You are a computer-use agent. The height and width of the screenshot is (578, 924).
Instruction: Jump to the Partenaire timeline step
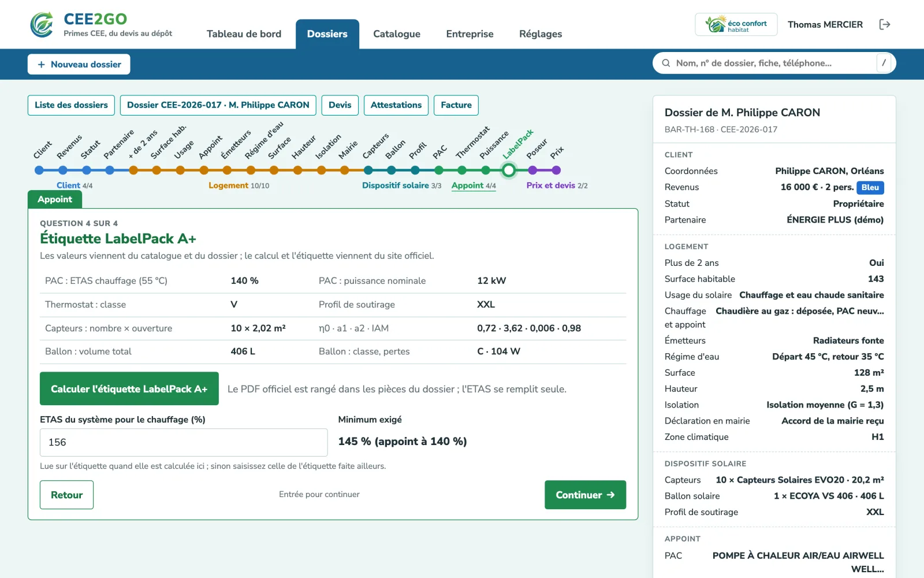110,170
